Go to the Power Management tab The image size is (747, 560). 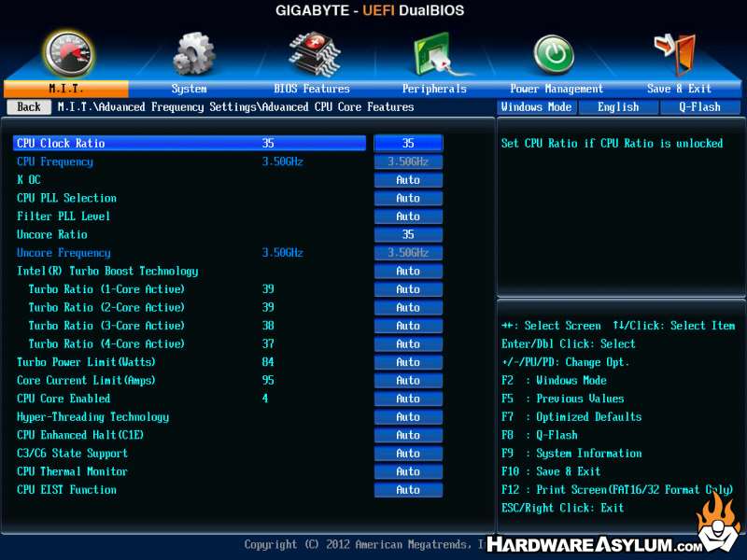557,89
